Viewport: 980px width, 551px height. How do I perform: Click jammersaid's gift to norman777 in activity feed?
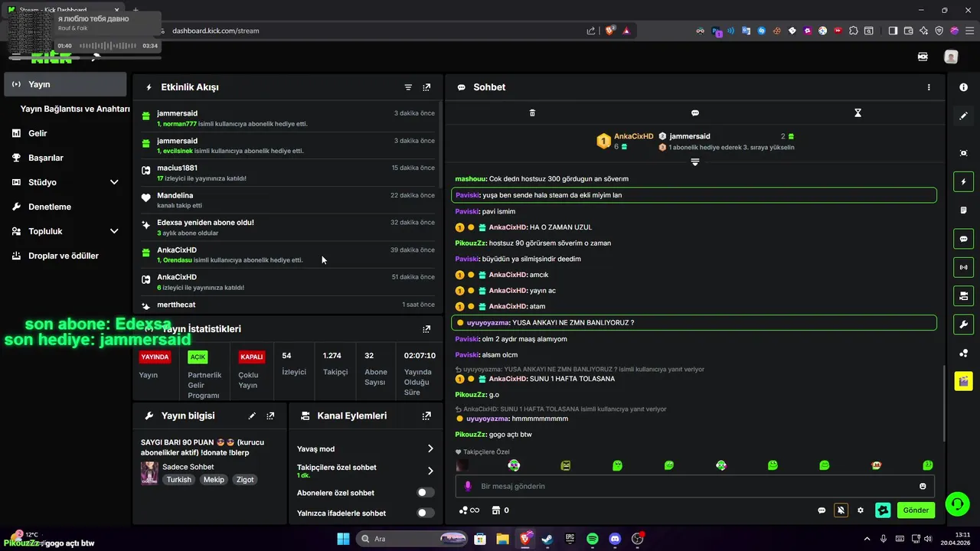click(x=288, y=119)
